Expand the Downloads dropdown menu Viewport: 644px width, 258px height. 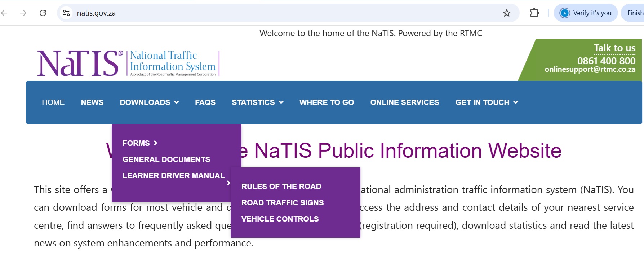(x=149, y=102)
